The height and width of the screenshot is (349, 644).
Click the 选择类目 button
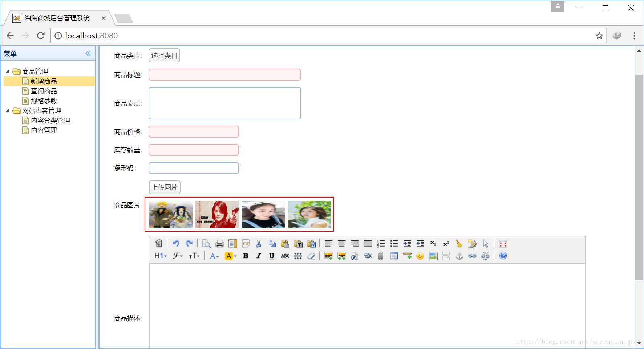164,56
